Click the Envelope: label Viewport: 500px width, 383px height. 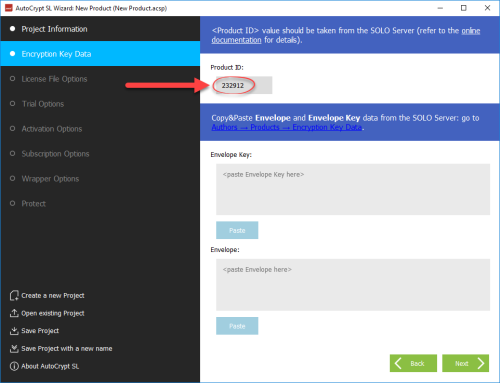[225, 250]
